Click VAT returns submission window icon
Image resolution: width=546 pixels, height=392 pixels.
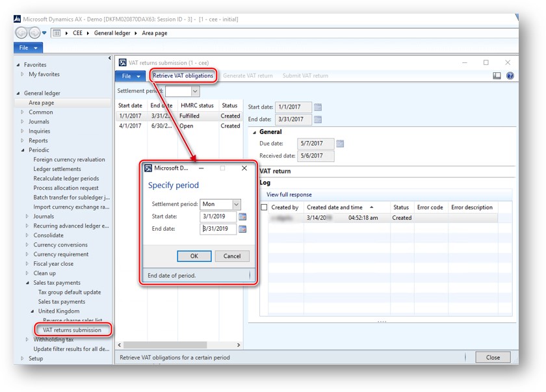[x=122, y=62]
